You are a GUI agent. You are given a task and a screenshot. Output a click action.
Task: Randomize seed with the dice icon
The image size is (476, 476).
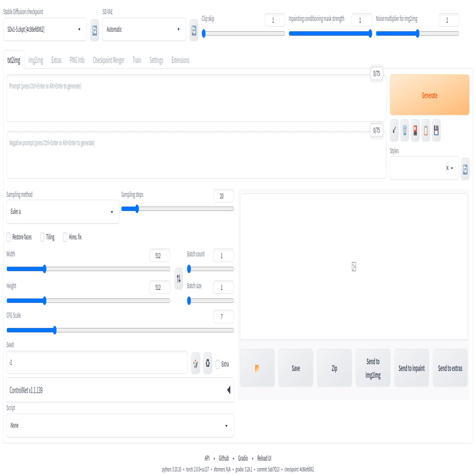pyautogui.click(x=196, y=363)
